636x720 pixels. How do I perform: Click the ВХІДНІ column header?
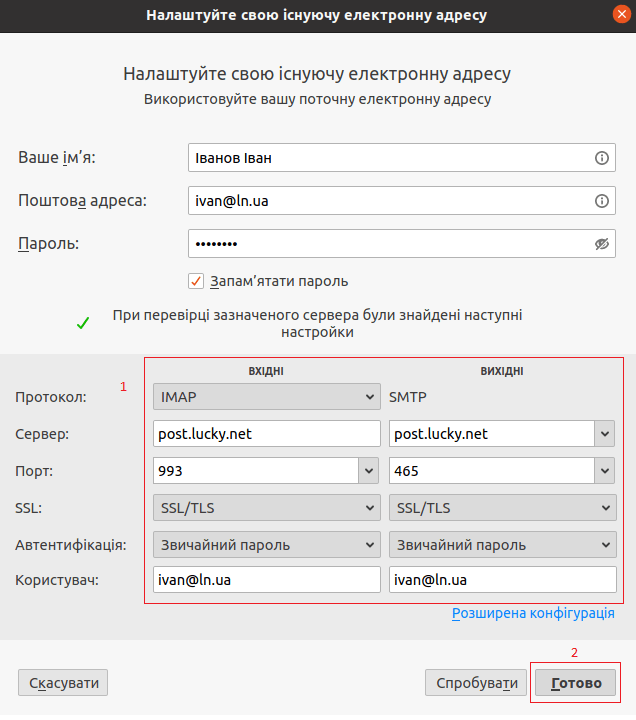[x=266, y=371]
